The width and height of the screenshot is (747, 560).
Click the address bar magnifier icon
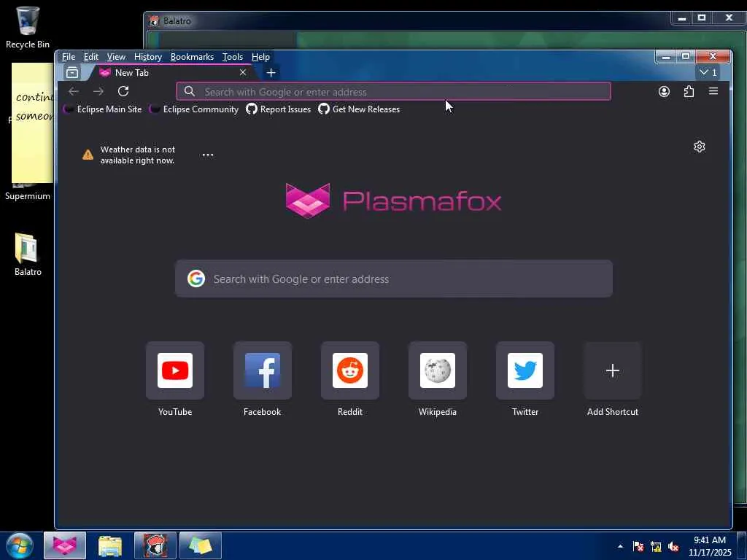[189, 91]
